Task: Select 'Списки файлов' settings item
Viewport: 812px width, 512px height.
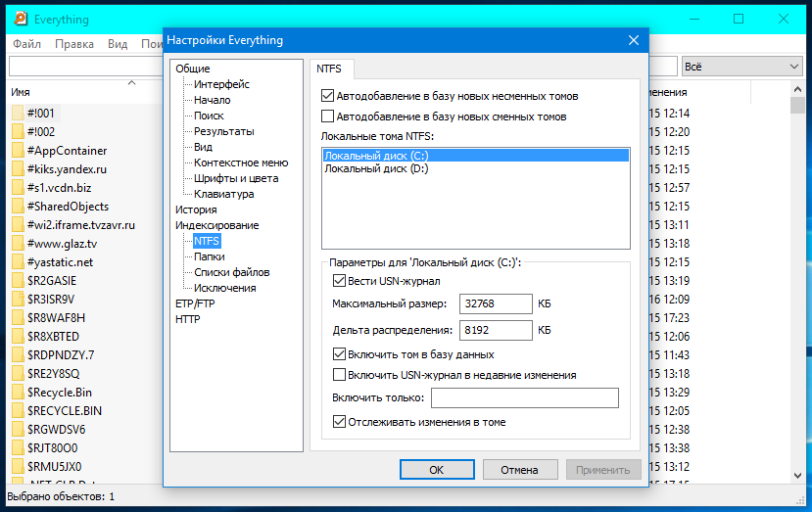Action: 231,272
